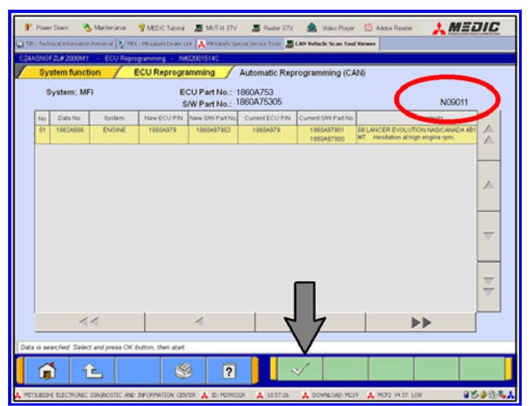Go to the Home screen icon
This screenshot has height=406, width=532.
coord(45,371)
